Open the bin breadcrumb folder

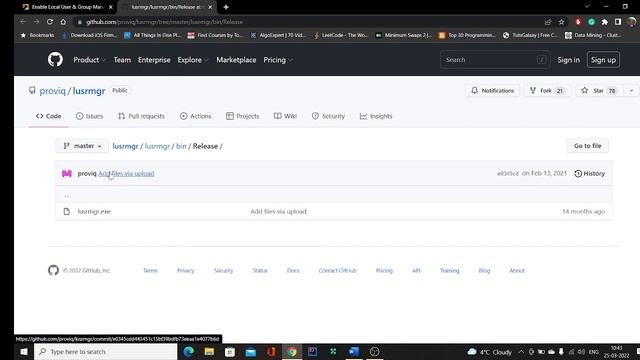pos(181,146)
